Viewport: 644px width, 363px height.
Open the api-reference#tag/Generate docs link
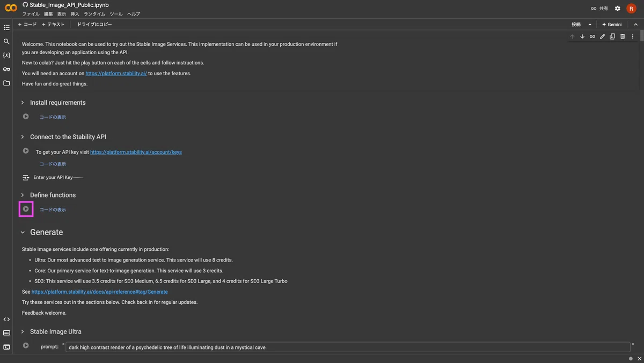coord(99,292)
